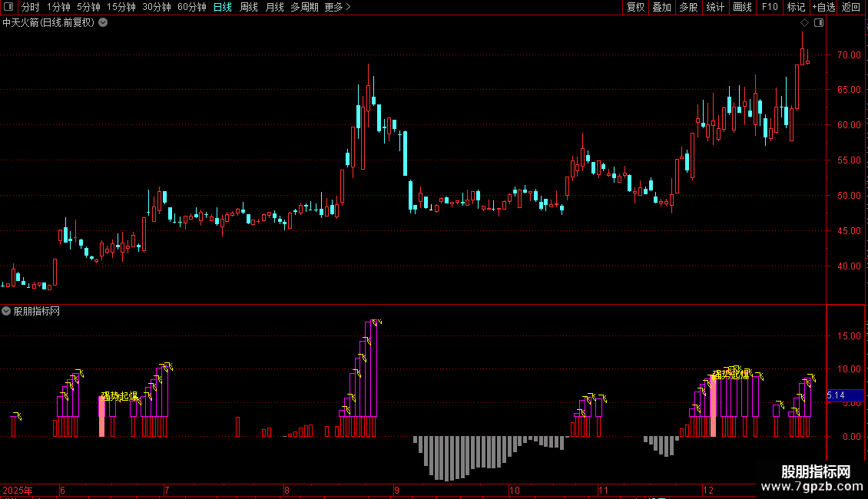Switch to the 分时 intraday view
Image resolution: width=868 pixels, height=499 pixels.
pyautogui.click(x=31, y=7)
